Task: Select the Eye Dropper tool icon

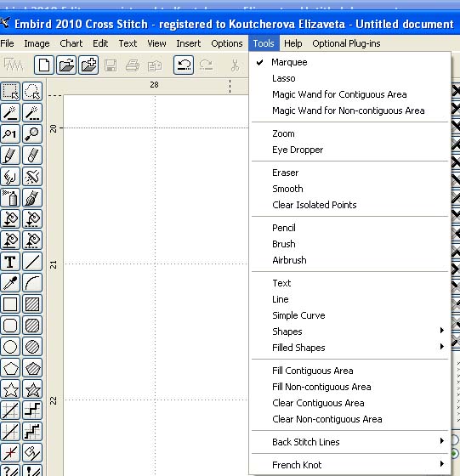Action: coord(10,282)
